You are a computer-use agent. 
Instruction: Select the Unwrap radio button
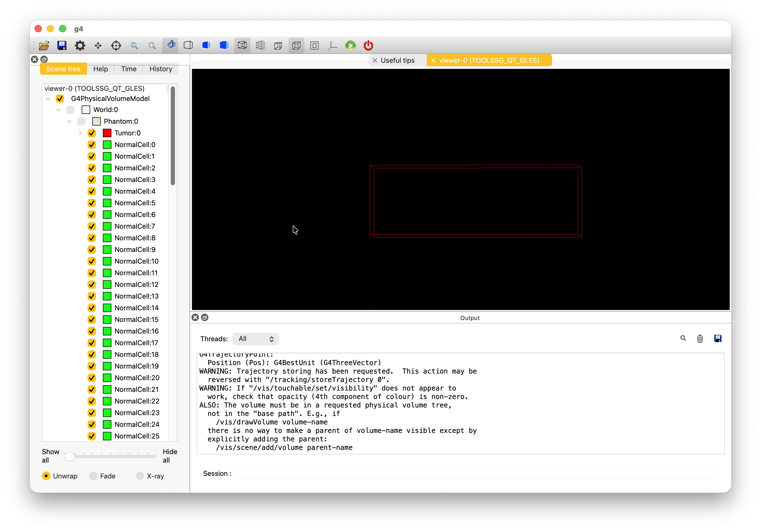(46, 476)
